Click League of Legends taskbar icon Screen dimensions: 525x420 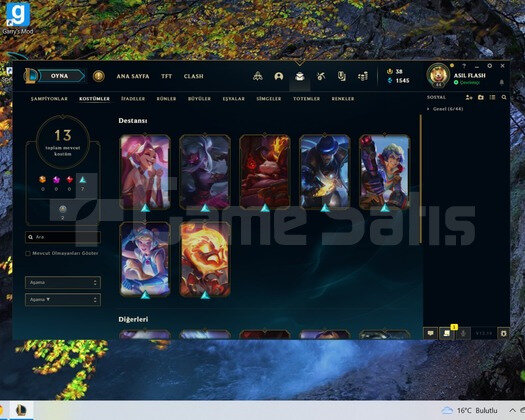(x=21, y=410)
